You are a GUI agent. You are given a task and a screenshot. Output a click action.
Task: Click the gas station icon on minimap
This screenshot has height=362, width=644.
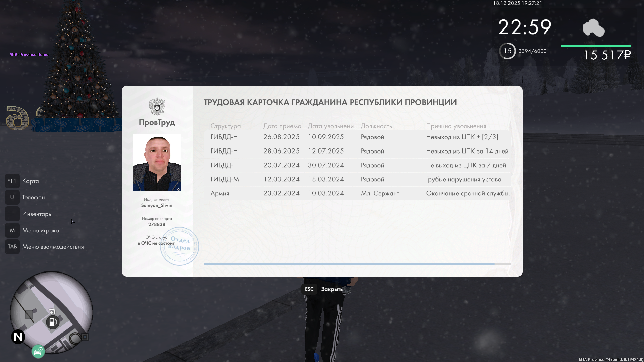coord(53,322)
